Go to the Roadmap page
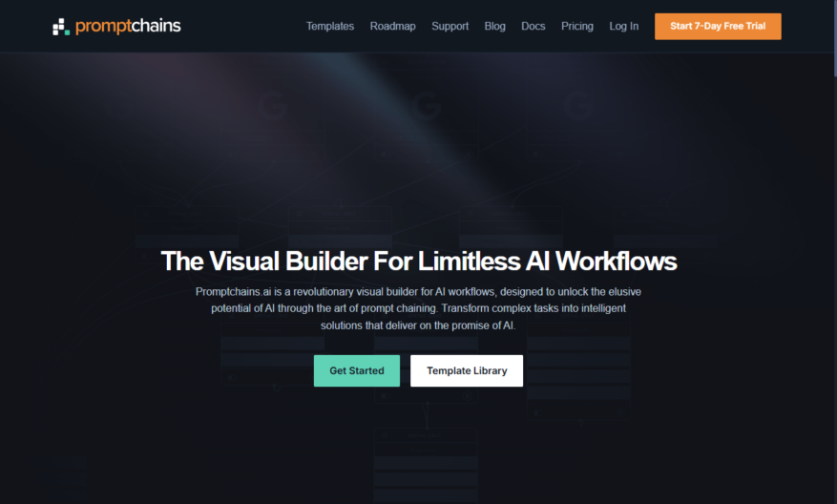This screenshot has height=504, width=837. coord(392,26)
